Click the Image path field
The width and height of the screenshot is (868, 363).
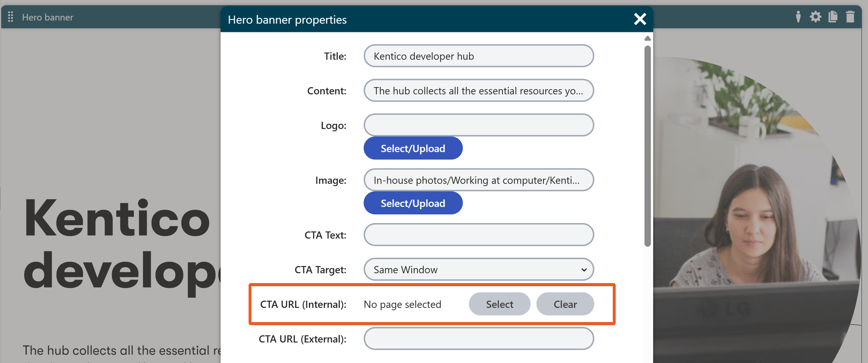(x=478, y=180)
